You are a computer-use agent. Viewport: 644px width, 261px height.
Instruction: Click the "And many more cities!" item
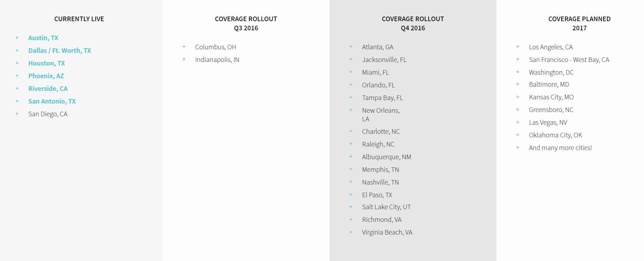point(560,148)
